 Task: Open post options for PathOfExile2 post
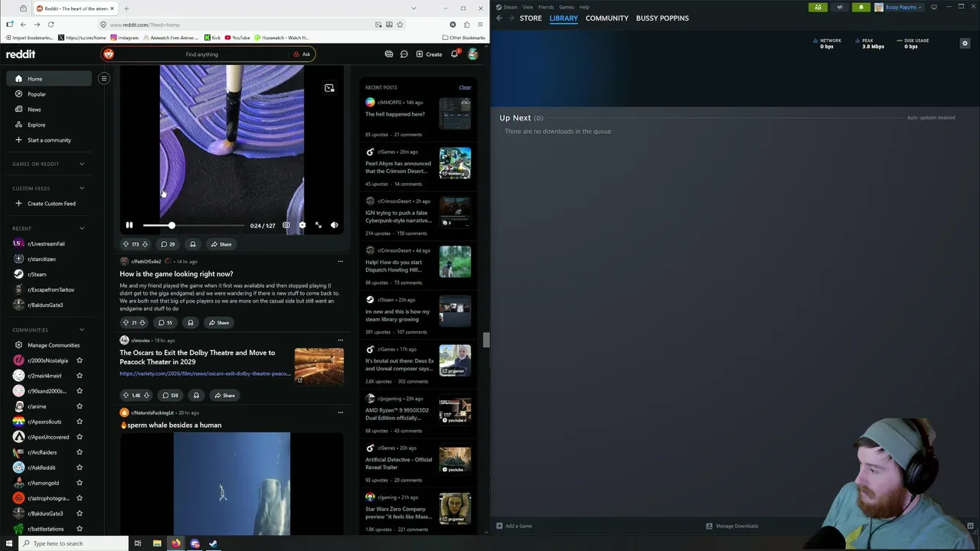click(x=341, y=262)
